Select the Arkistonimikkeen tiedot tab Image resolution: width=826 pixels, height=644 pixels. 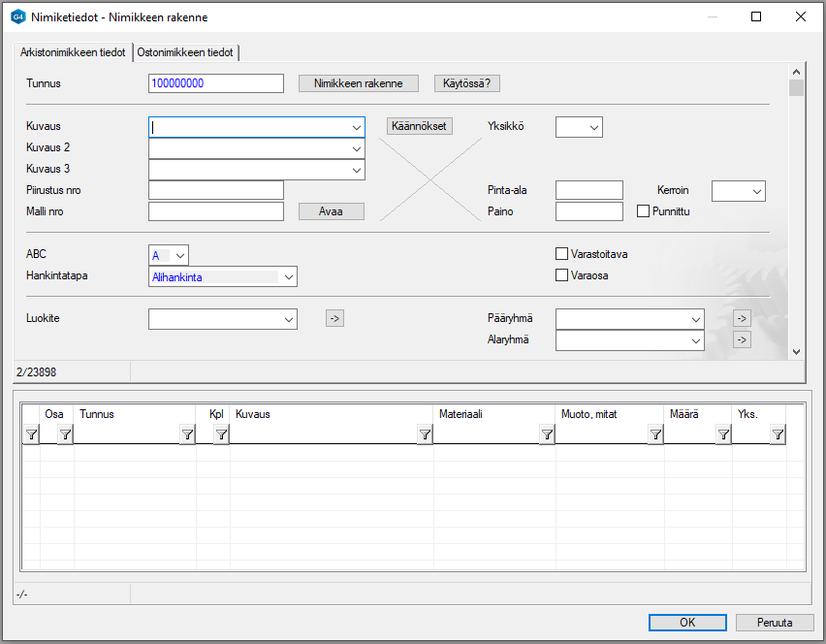point(73,53)
